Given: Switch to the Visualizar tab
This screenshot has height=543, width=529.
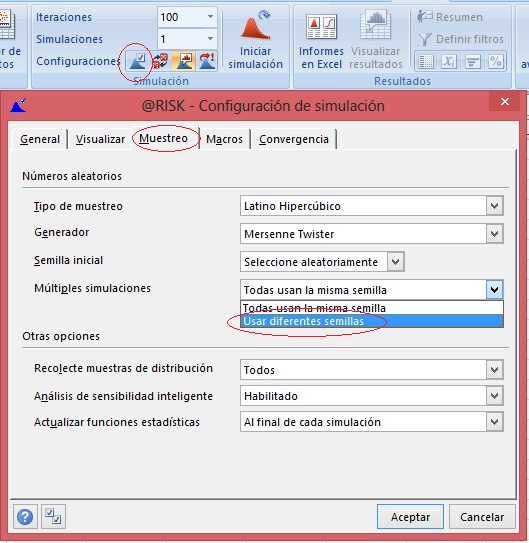Looking at the screenshot, I should [100, 139].
